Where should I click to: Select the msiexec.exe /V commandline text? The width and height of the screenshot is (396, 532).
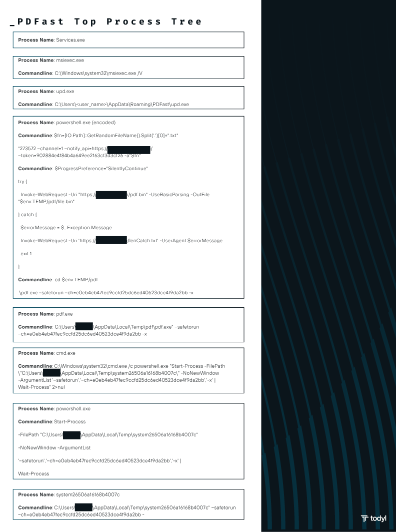pos(80,73)
